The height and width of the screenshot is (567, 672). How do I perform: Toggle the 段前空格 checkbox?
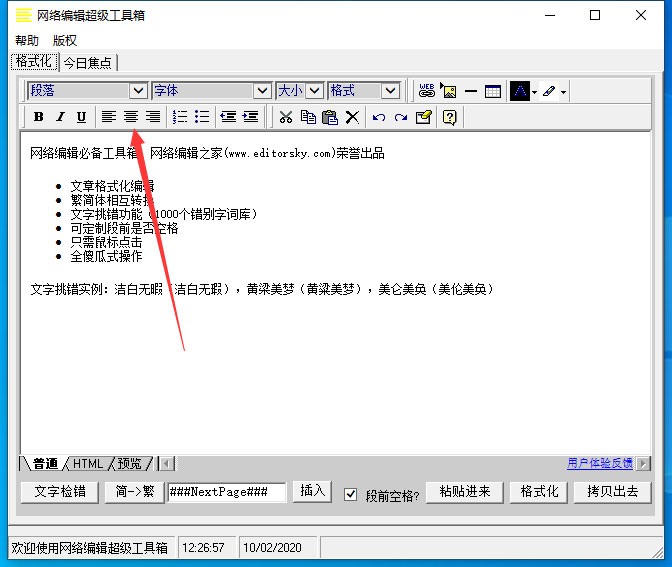pos(351,495)
